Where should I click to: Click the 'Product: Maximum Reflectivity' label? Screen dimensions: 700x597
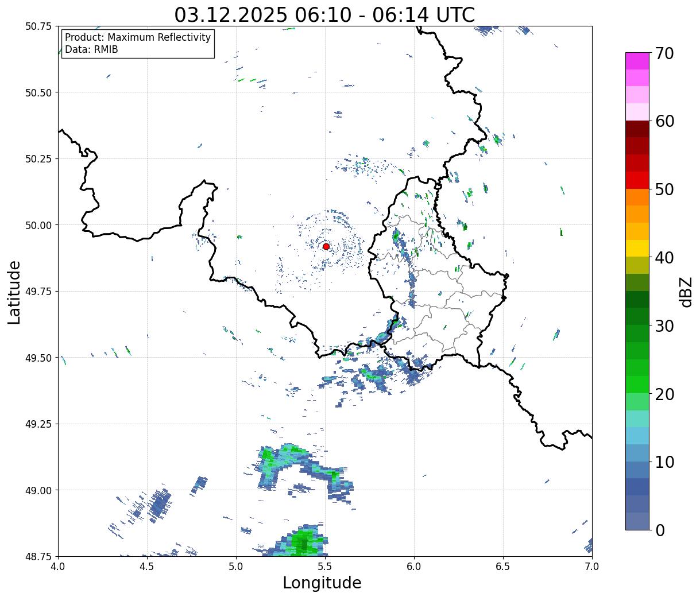click(x=138, y=37)
